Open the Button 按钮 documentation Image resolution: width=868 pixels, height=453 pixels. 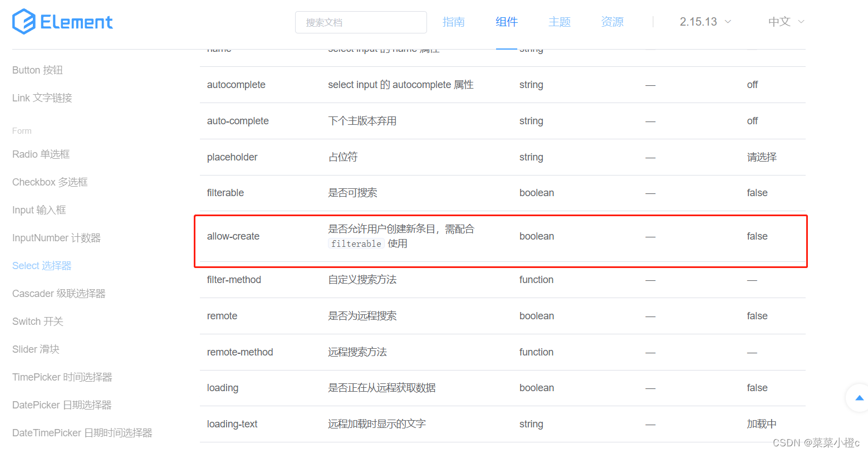pos(37,70)
